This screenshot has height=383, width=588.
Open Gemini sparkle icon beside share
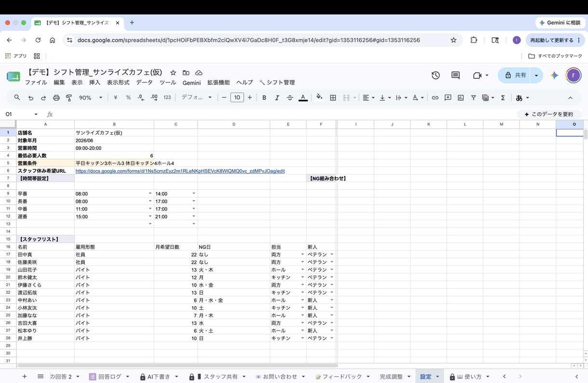tap(554, 75)
